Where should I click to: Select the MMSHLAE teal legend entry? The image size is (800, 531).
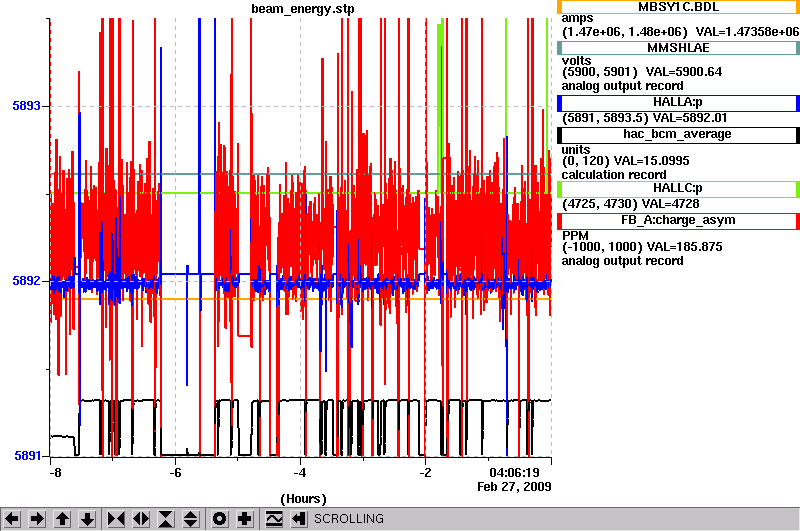tap(678, 48)
